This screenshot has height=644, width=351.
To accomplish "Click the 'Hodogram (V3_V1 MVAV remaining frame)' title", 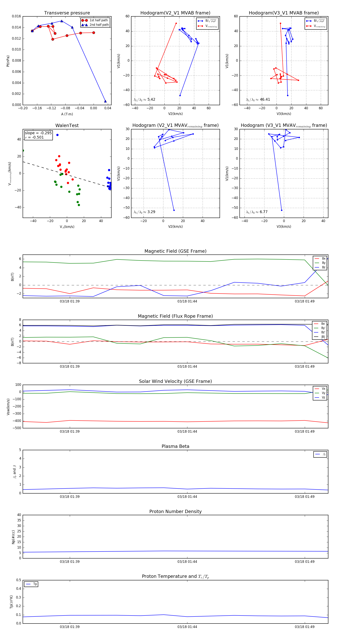I will [284, 125].
